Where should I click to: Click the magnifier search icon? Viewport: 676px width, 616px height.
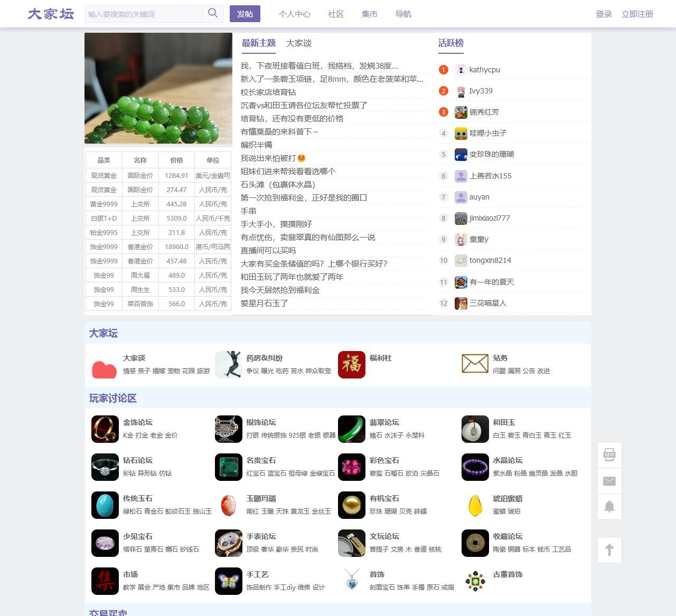tap(212, 14)
